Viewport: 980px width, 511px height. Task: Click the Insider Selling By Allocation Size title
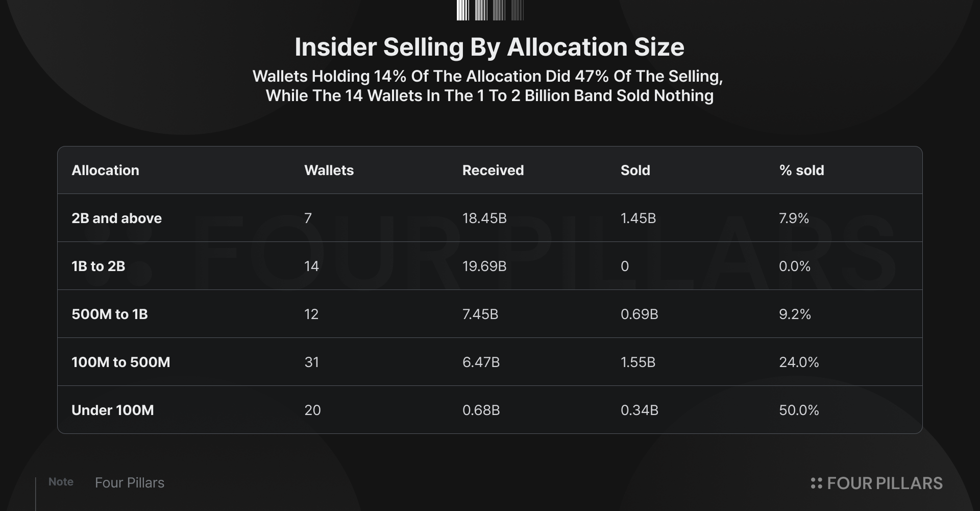coord(489,47)
